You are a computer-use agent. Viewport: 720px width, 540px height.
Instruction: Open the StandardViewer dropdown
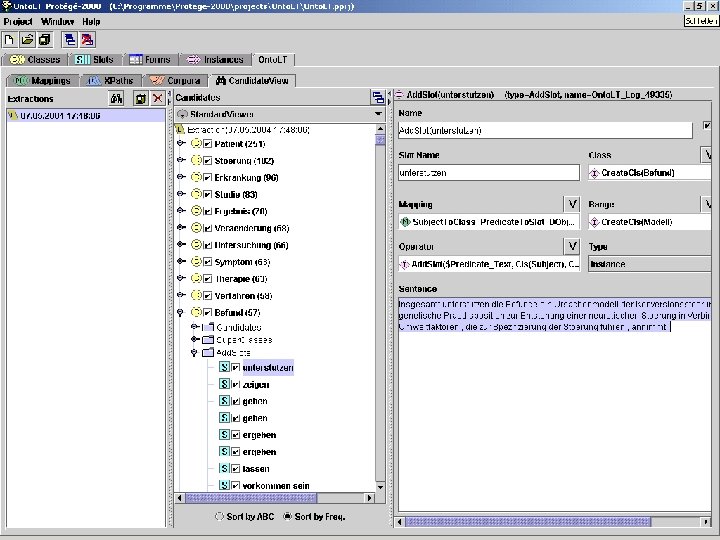pyautogui.click(x=379, y=114)
